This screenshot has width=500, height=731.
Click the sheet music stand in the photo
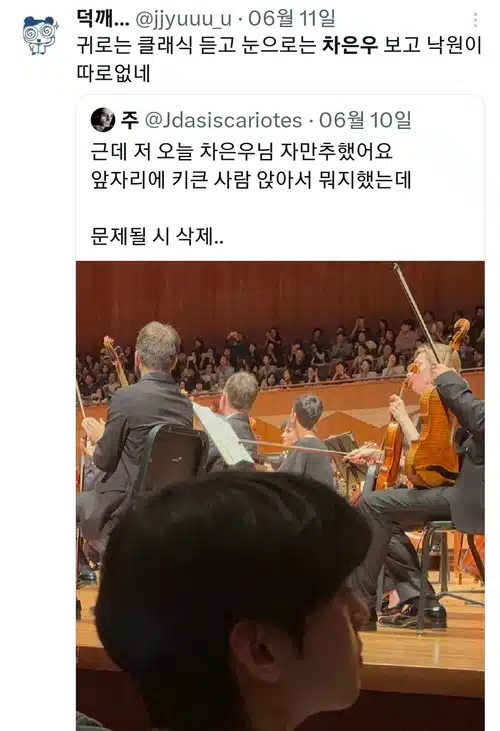(222, 434)
